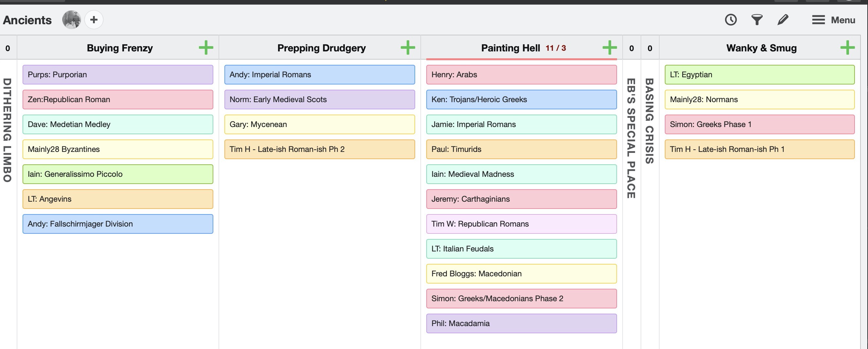Click the Painting Hell column header
Viewport: 868px width, 349px height.
point(510,48)
